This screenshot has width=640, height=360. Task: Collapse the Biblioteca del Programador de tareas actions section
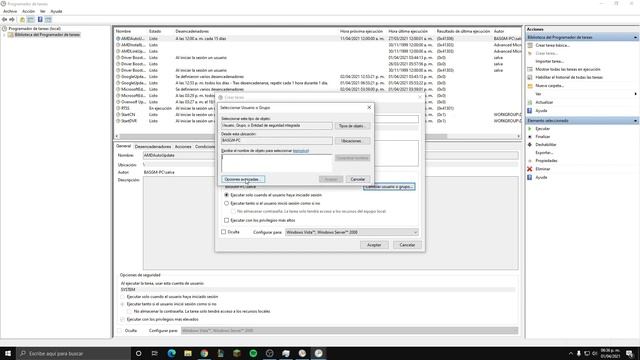[635, 38]
